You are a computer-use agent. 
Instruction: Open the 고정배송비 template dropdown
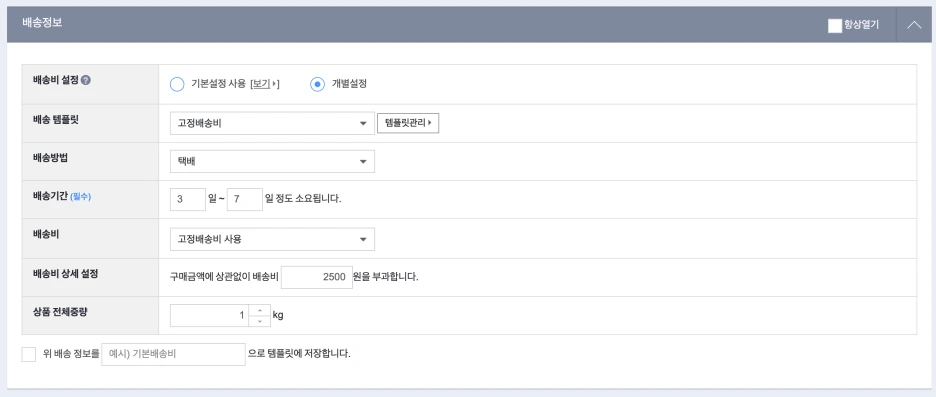click(x=272, y=124)
